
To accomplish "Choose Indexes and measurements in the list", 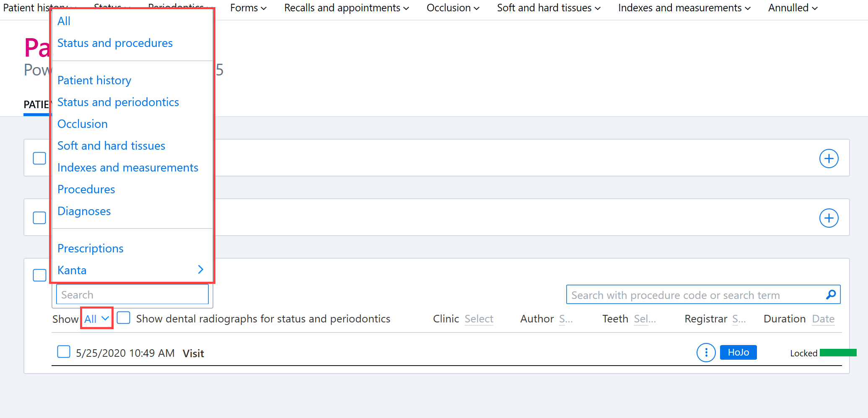I will coord(128,167).
